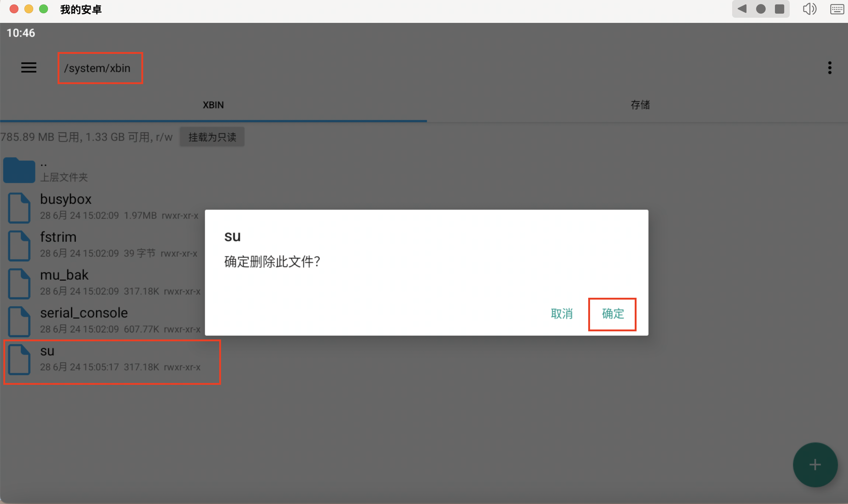Screen dimensions: 848x504
Task: Click the fstrim file icon
Action: tap(19, 246)
